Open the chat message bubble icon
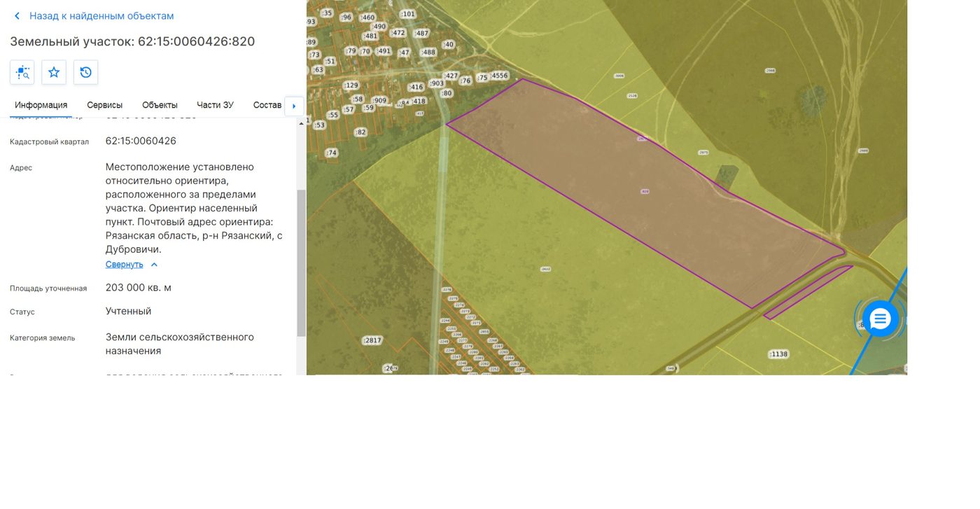Image resolution: width=980 pixels, height=509 pixels. click(x=880, y=319)
